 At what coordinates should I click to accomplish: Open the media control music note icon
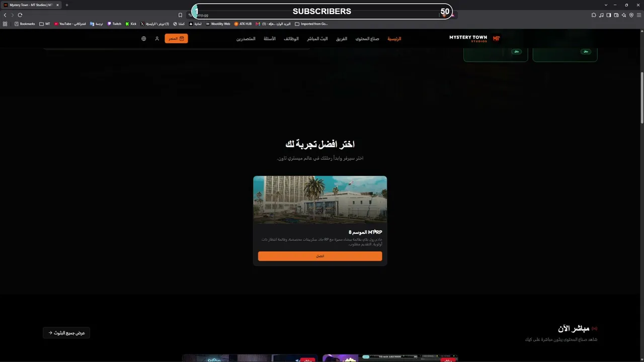(601, 15)
